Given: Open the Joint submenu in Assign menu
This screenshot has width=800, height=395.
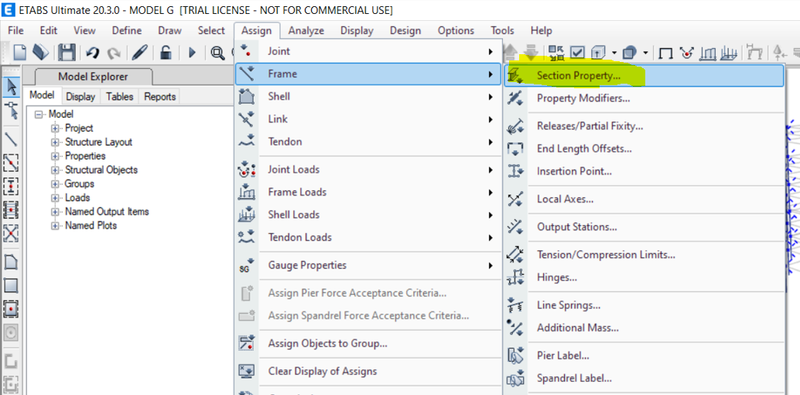Looking at the screenshot, I should pos(368,51).
